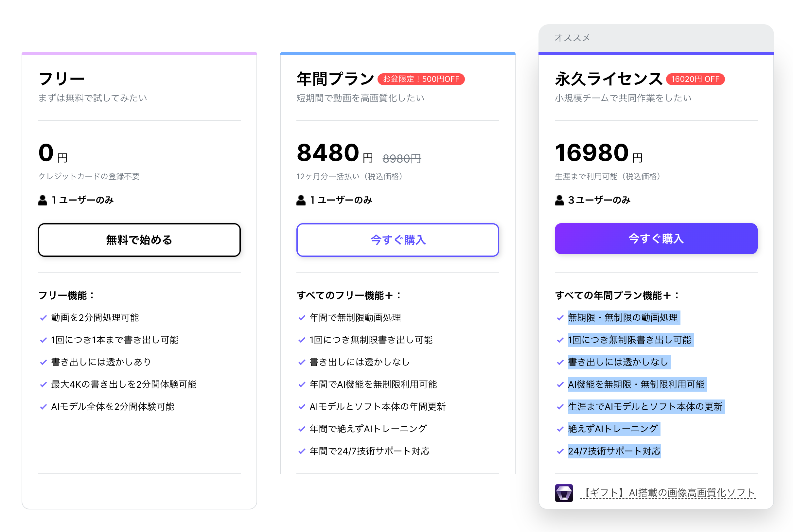
Task: Click the checkmark next to 書き出しには透かしあり
Action: pos(44,363)
